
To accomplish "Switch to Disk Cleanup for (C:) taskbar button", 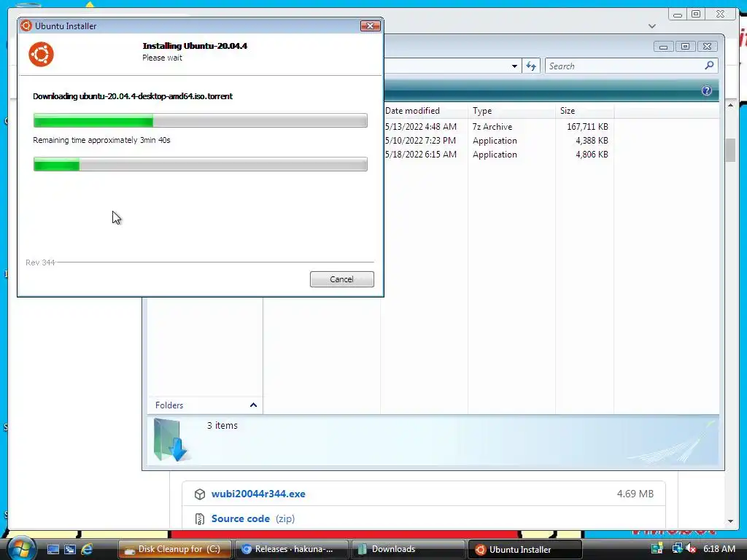I will point(174,549).
